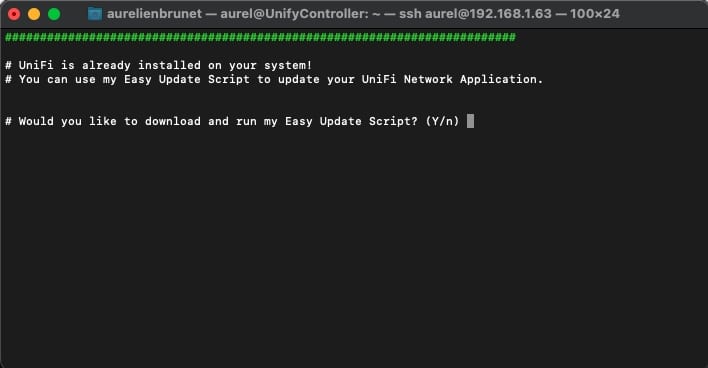Click the word 'Script?' before the (Y/n)
708x368 pixels.
pos(393,121)
